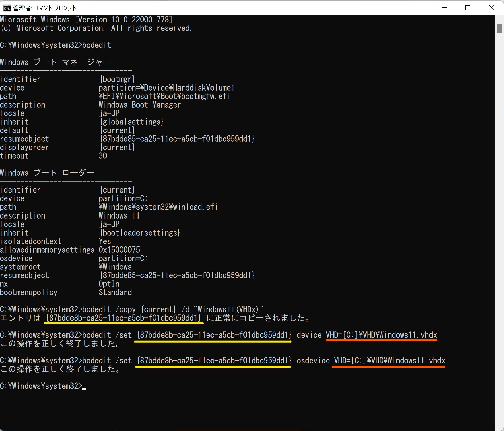Image resolution: width=504 pixels, height=431 pixels.
Task: Click the 0x15000075 value
Action: [x=119, y=250]
